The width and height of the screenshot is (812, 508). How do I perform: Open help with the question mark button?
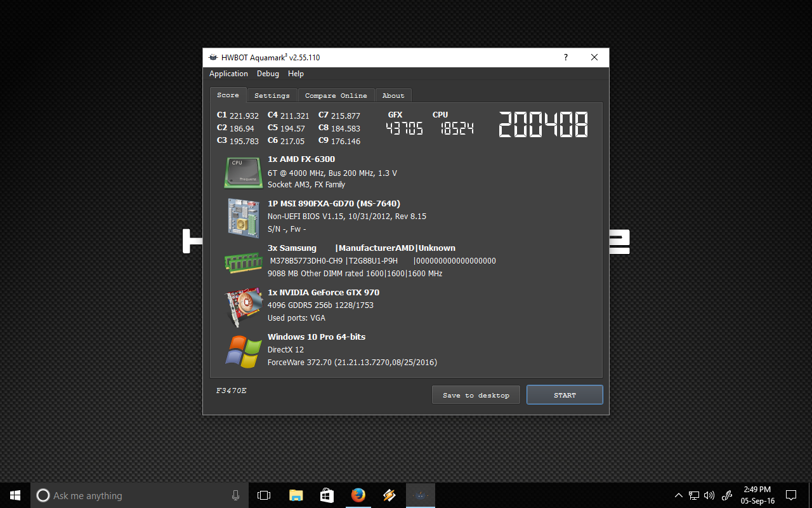click(x=566, y=57)
